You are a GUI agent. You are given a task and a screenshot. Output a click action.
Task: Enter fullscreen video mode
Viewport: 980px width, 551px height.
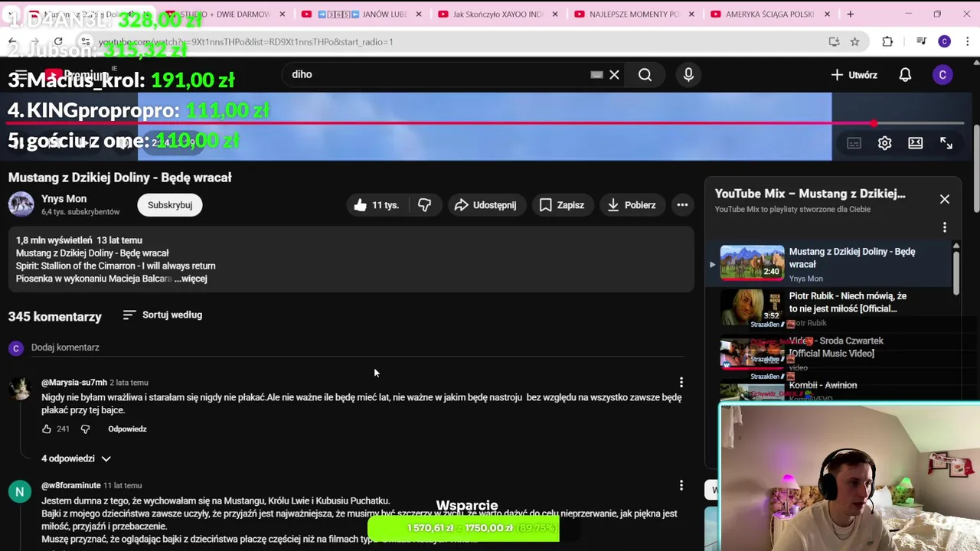pos(946,143)
